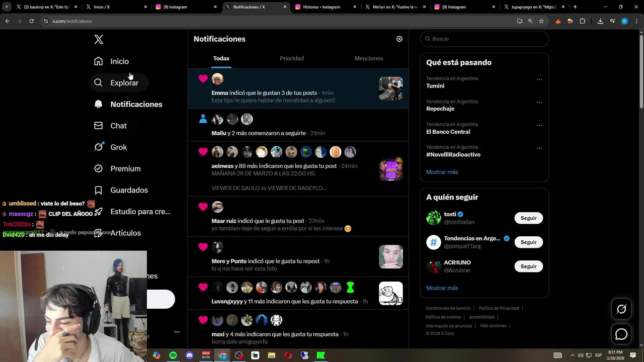Image resolution: width=644 pixels, height=362 pixels.
Task: Open Spotify from taskbar
Action: [173, 355]
